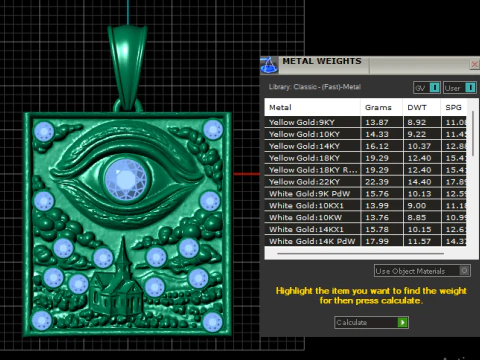This screenshot has width=480, height=360.
Task: Close the Metal Weights panel
Action: [x=474, y=64]
